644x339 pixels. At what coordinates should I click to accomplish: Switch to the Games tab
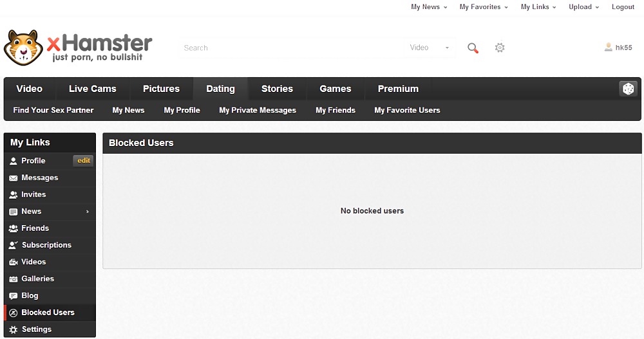(336, 89)
